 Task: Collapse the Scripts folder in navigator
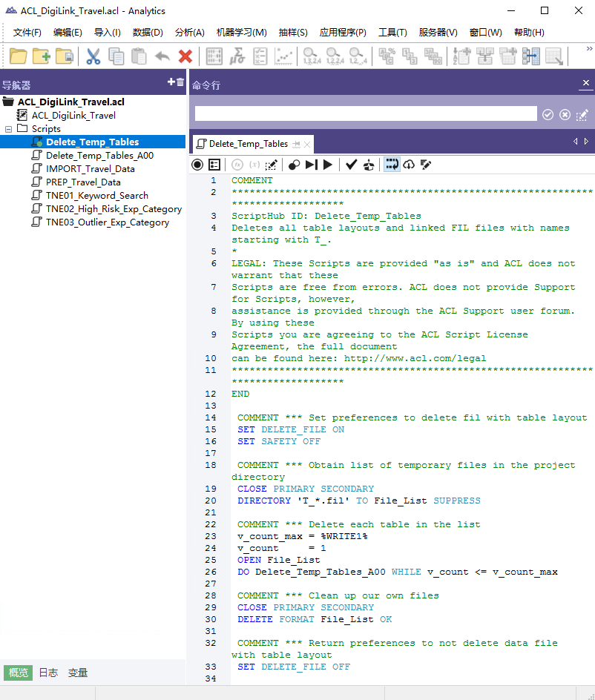coord(9,129)
